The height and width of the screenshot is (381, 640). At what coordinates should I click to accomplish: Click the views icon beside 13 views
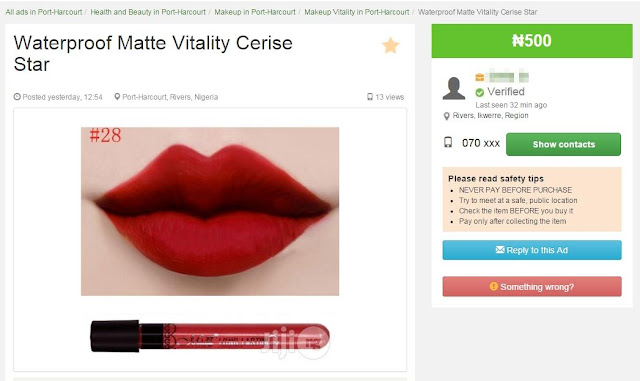[x=370, y=97]
